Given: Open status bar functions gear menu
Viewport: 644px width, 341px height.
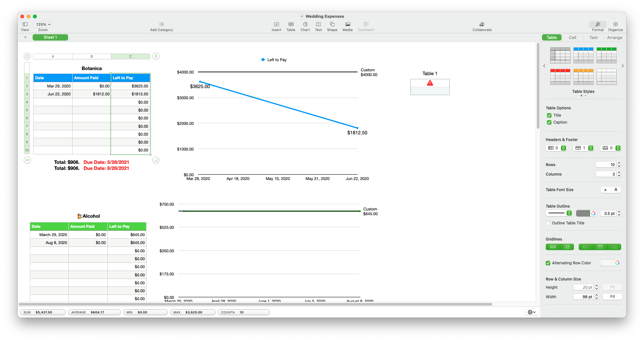Looking at the screenshot, I should (532, 312).
